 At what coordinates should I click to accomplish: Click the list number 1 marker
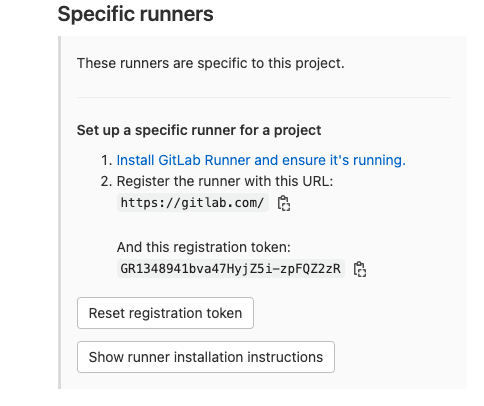pyautogui.click(x=106, y=161)
